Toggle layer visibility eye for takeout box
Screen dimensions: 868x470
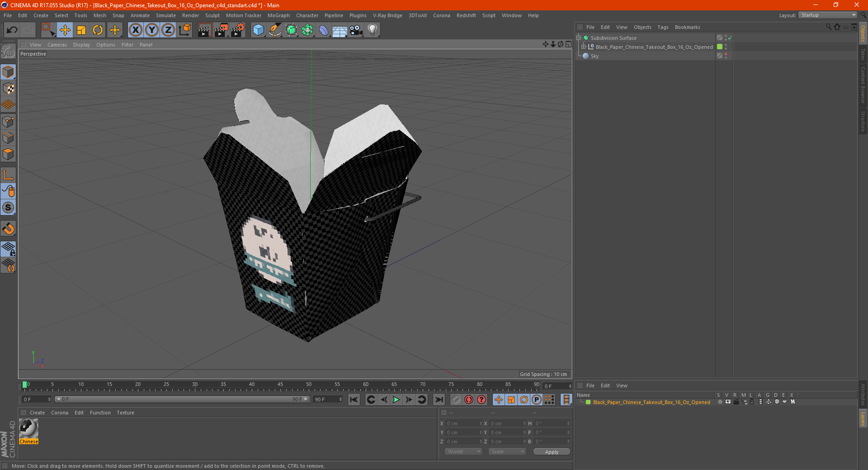pyautogui.click(x=728, y=402)
